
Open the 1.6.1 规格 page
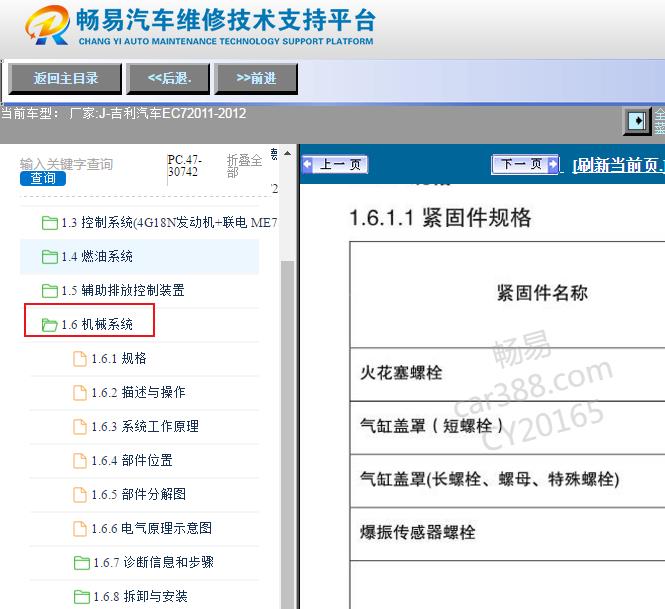click(x=119, y=358)
